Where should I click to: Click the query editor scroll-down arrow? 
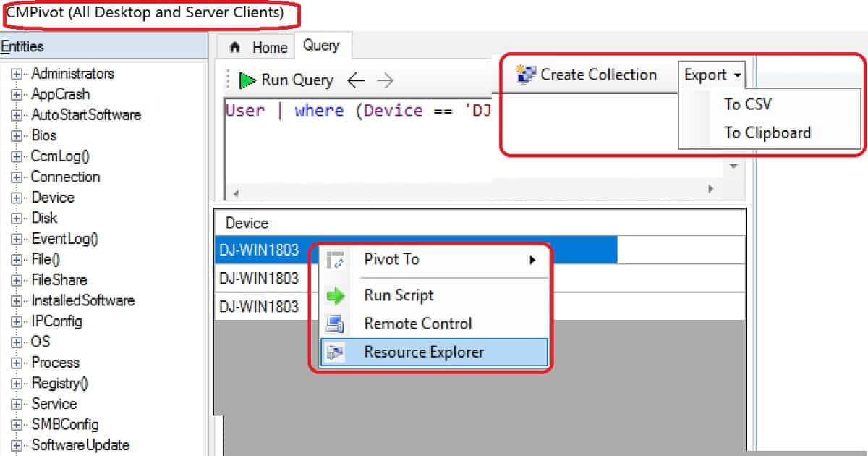tap(733, 166)
